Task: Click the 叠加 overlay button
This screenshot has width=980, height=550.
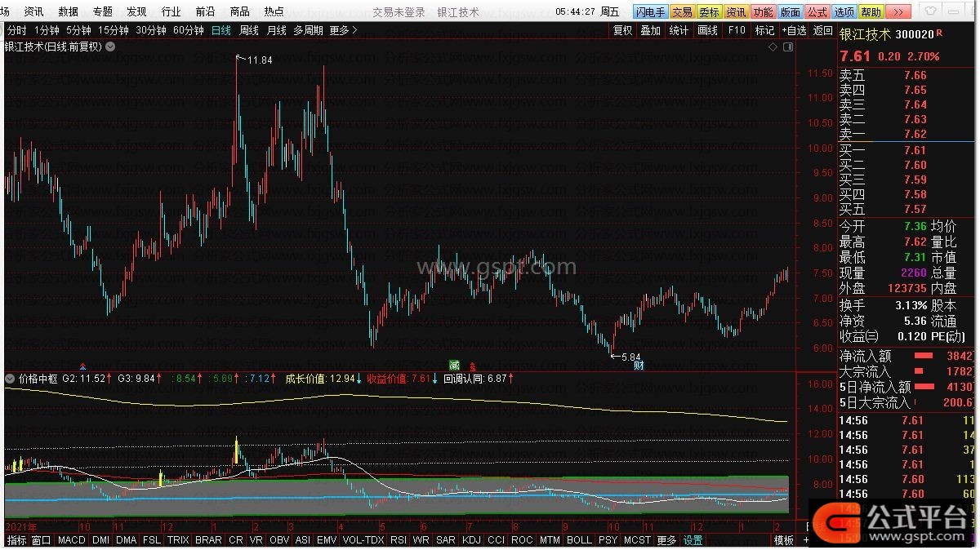Action: click(651, 30)
